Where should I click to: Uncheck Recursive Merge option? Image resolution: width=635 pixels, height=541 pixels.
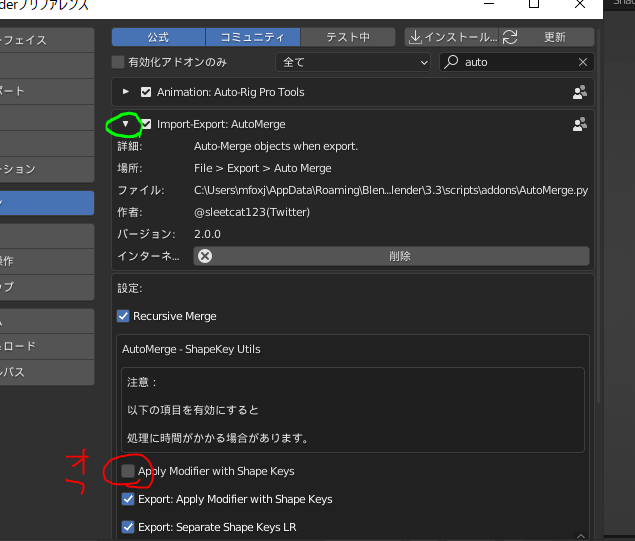(124, 316)
